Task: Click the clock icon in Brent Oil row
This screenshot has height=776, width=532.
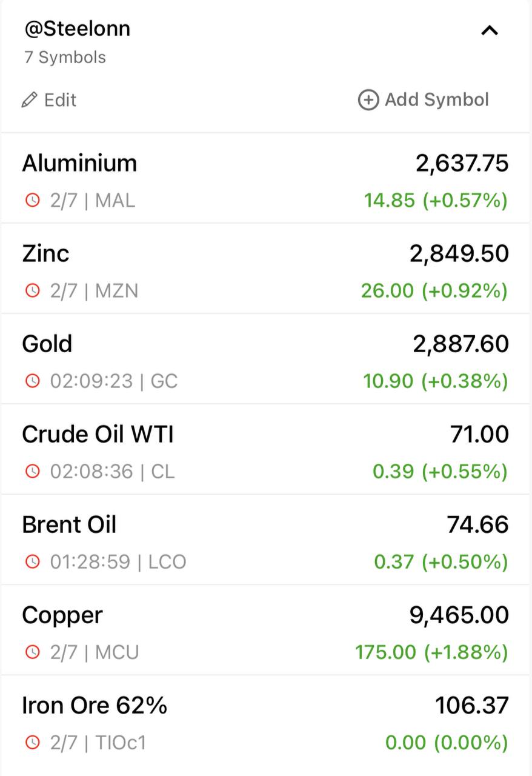Action: [x=32, y=561]
